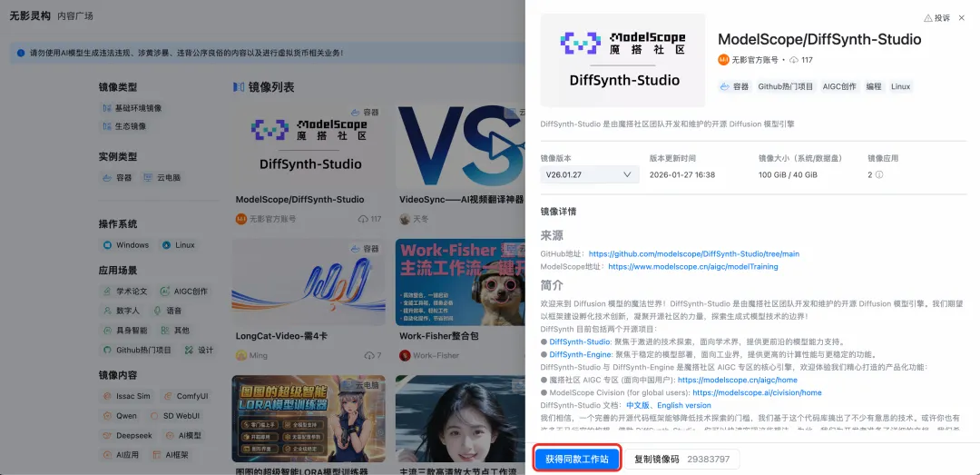Open the ModelScope/DiffSynth-Studio card thumbnail
This screenshot has height=475, width=980.
[x=309, y=146]
